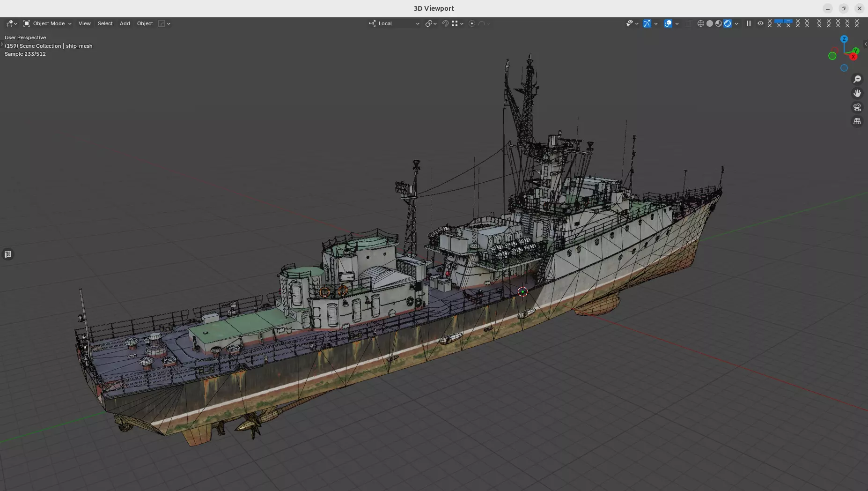Toggle the snap magnet icon
Screen dimensions: 868x491
coord(445,23)
